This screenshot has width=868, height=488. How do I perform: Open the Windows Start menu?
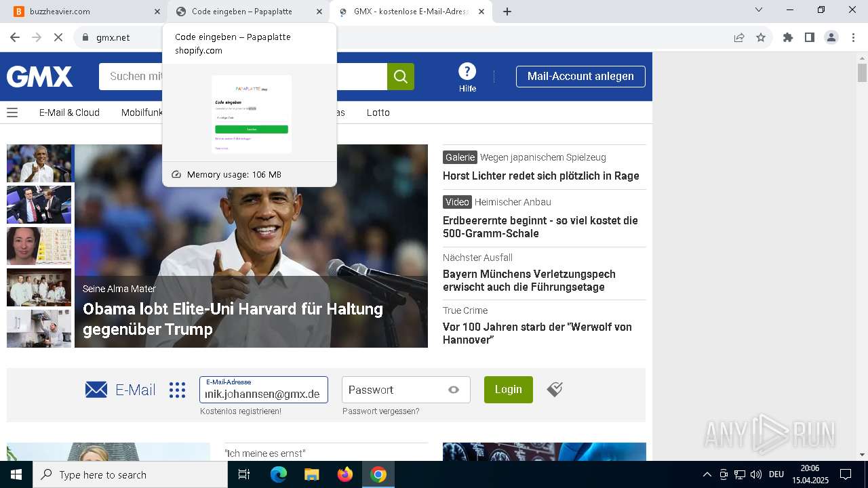tap(16, 474)
